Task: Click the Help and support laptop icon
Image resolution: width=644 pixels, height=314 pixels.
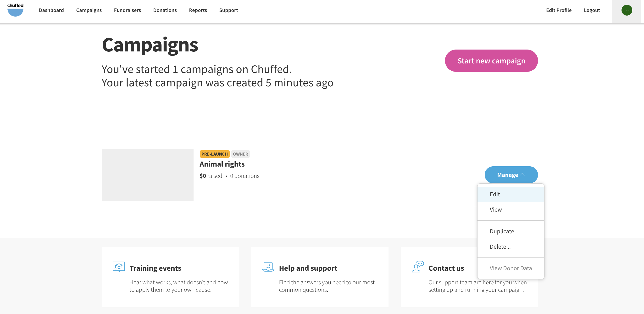Action: pyautogui.click(x=268, y=267)
